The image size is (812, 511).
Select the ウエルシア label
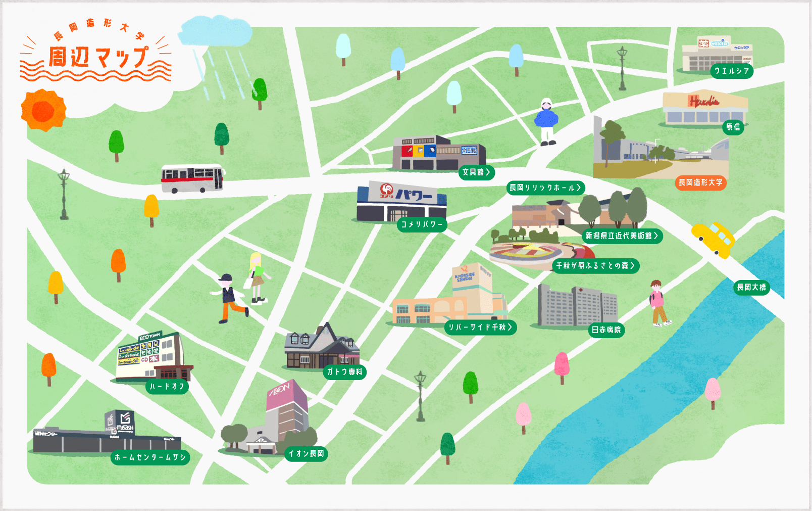coord(732,71)
